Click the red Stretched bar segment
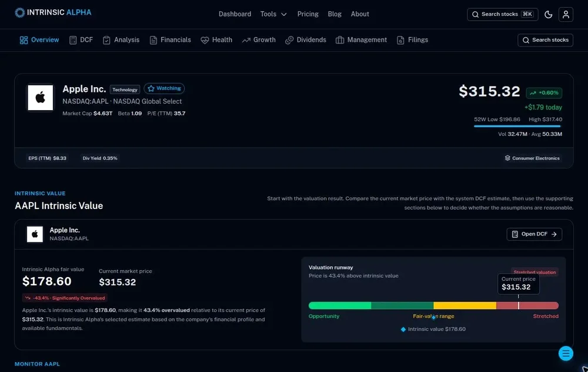The height and width of the screenshot is (372, 588). pyautogui.click(x=527, y=305)
